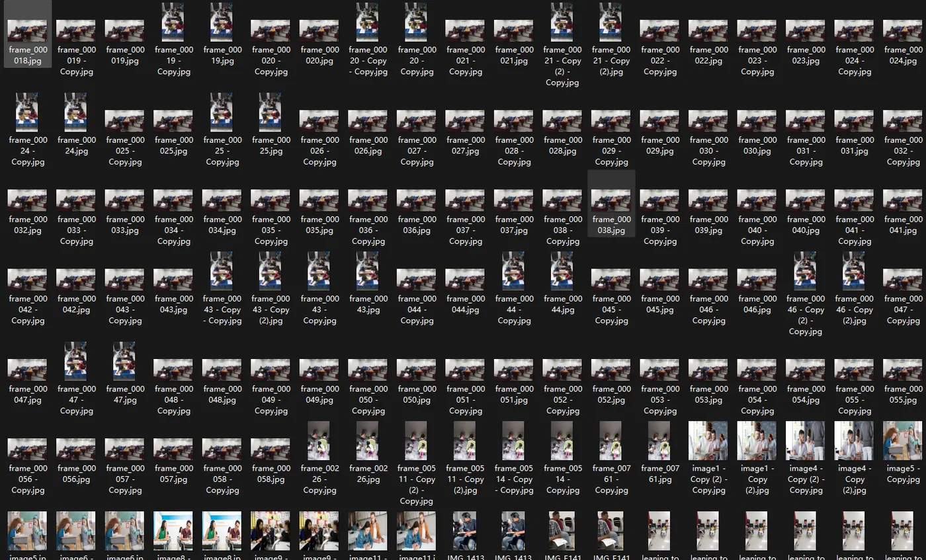Select the image1 - Copy (2) - Copy.jpg thumbnail

pos(708,441)
